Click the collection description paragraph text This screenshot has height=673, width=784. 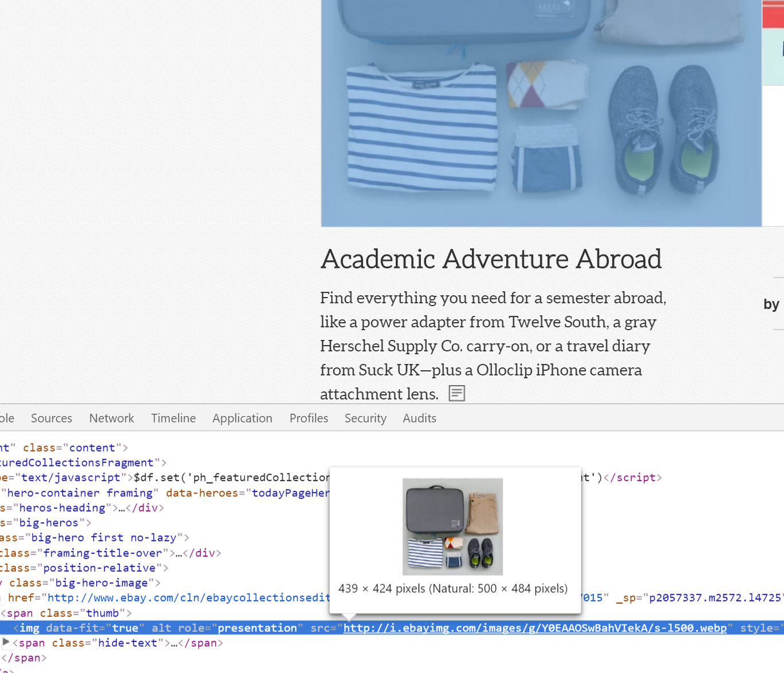click(493, 346)
